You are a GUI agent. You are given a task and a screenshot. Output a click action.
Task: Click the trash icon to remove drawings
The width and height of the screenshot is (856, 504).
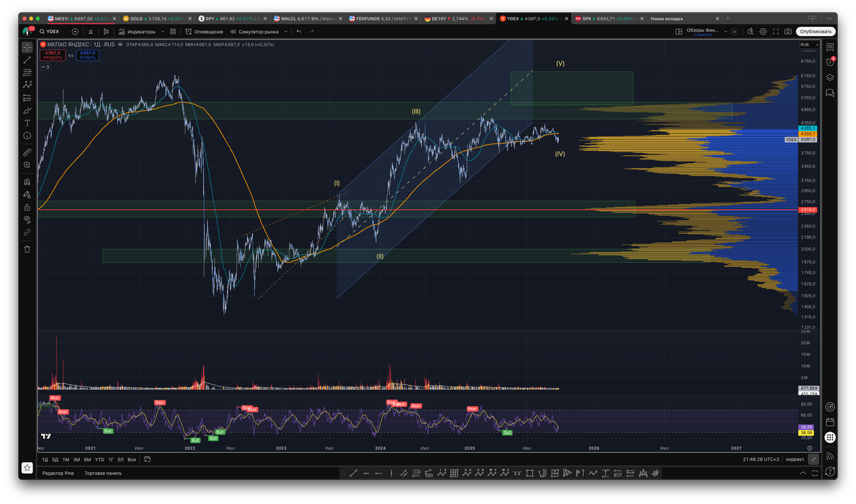27,249
